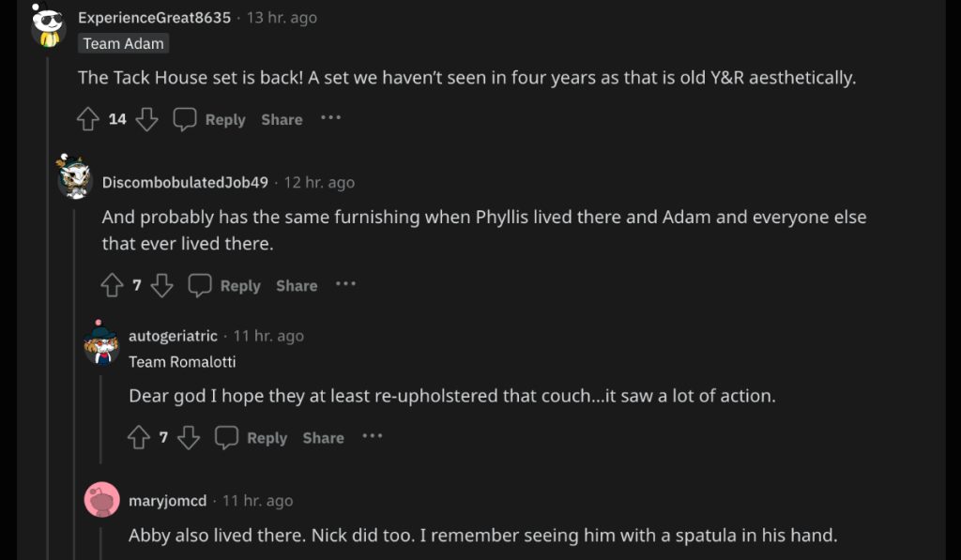Downvote DiscombobulatedJob49's comment

click(162, 285)
